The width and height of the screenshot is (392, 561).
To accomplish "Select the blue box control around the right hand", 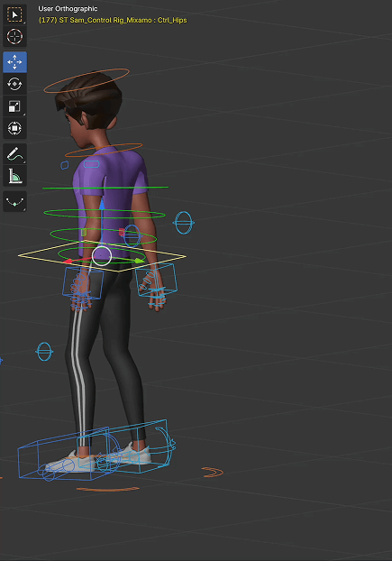I will click(x=156, y=280).
